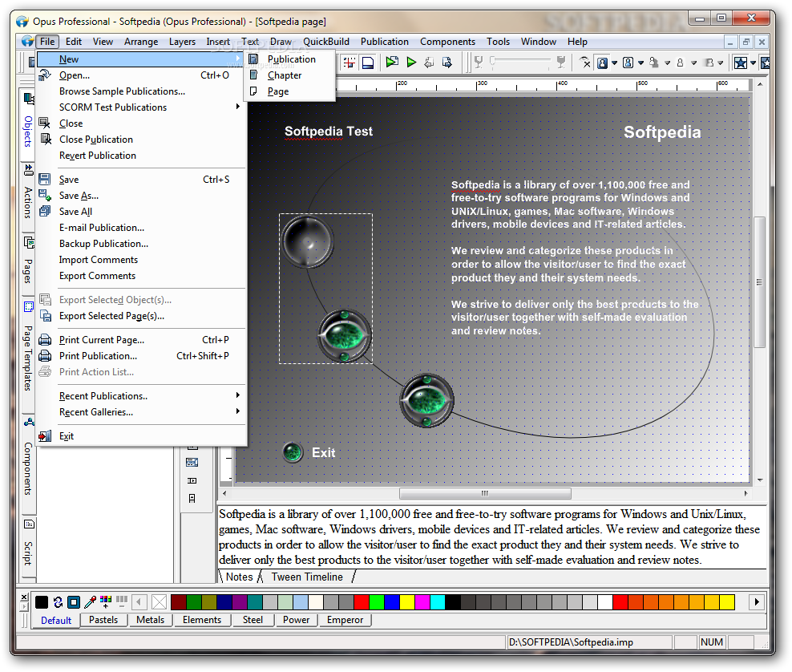Select the blue person shadow icon
This screenshot has height=672, width=792.
coord(602,63)
